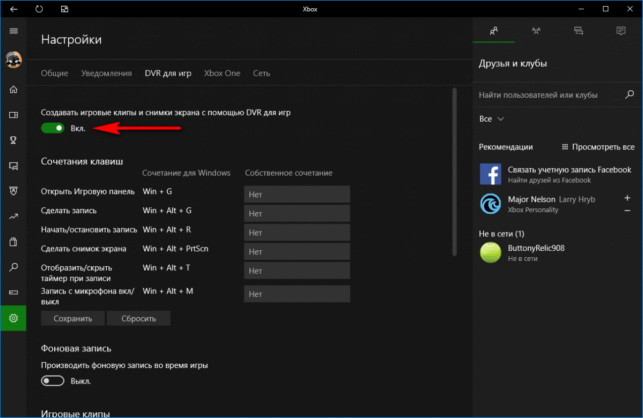Switch to the Messages icon tab
Screen dimensions: 643x418
click(x=578, y=31)
